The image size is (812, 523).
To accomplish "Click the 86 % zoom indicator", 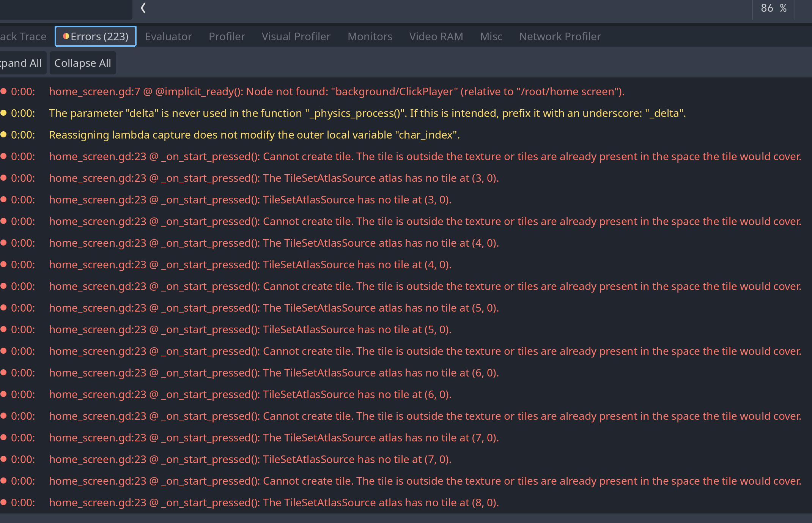I will [774, 8].
